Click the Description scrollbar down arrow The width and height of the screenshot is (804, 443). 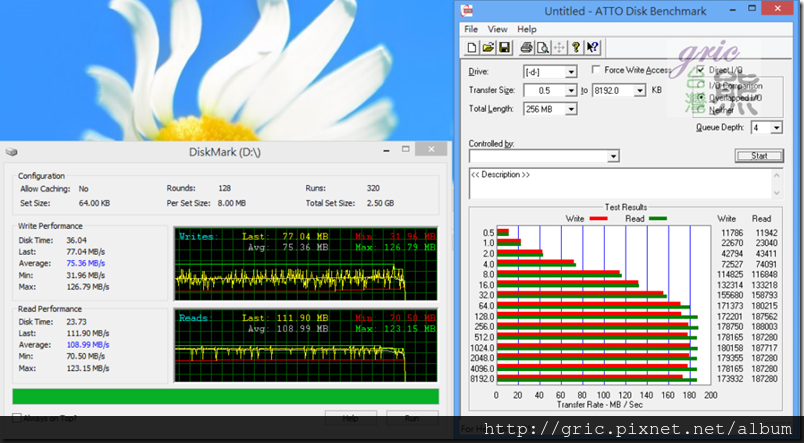coord(777,192)
